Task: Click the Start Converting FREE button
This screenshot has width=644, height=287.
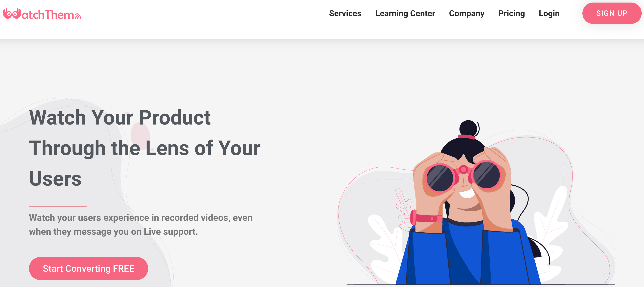Action: tap(88, 268)
